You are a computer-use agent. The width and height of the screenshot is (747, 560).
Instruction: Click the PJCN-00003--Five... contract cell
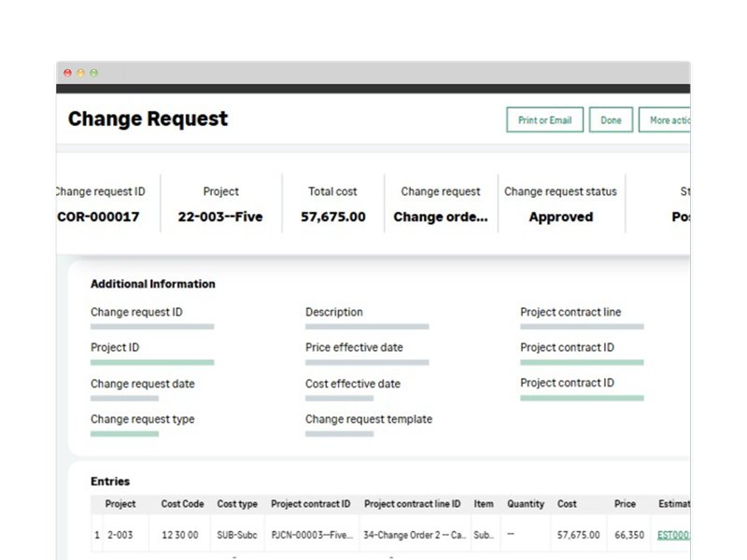click(x=312, y=535)
